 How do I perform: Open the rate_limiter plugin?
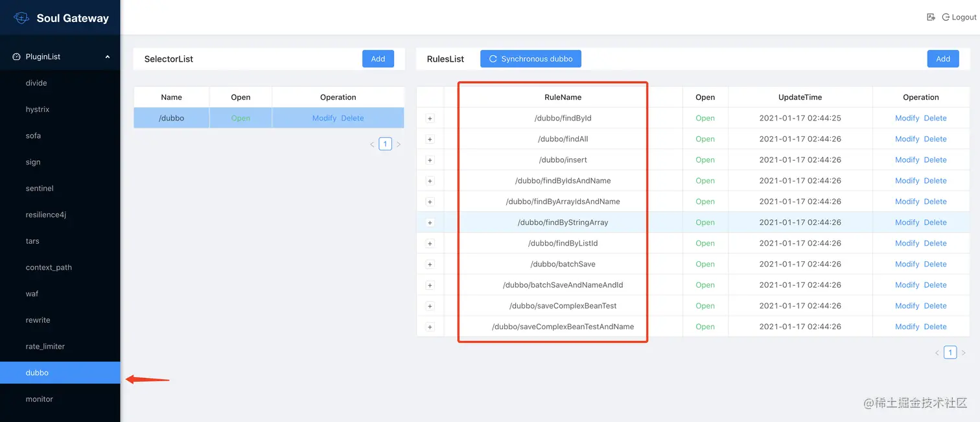tap(60, 346)
